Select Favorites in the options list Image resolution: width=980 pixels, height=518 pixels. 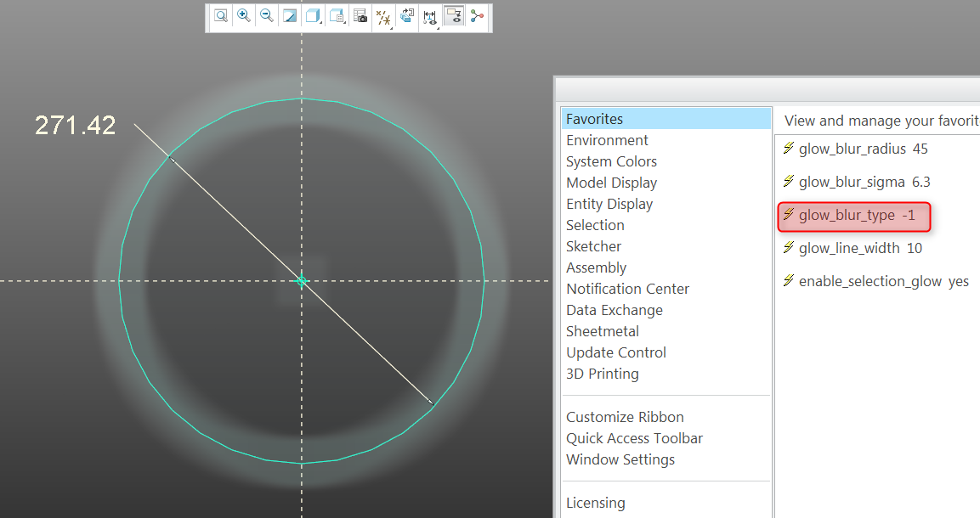pyautogui.click(x=666, y=119)
